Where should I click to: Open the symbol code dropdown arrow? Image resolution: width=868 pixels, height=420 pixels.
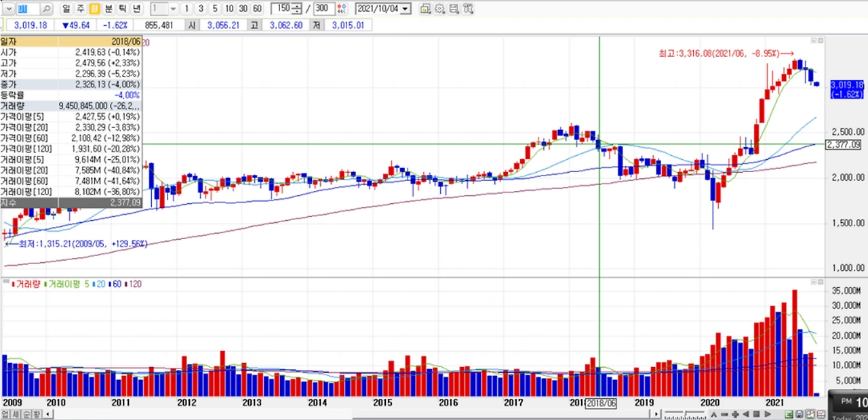click(x=9, y=9)
